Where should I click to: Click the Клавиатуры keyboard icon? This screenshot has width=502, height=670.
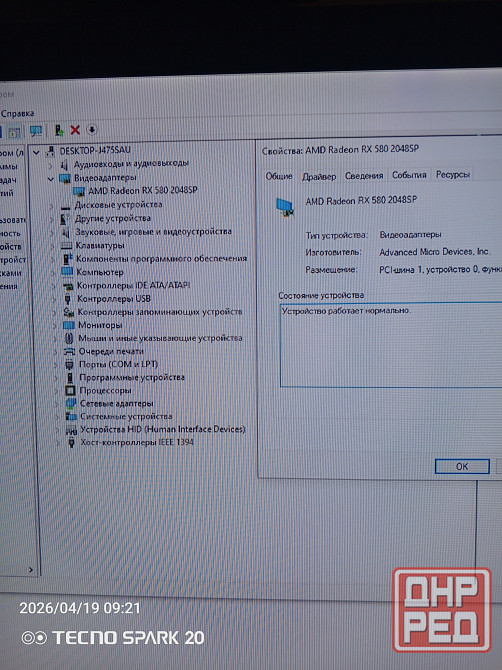[66, 246]
